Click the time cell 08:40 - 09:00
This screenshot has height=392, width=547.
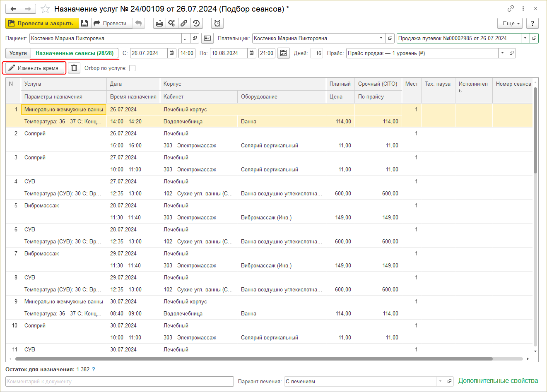click(133, 313)
